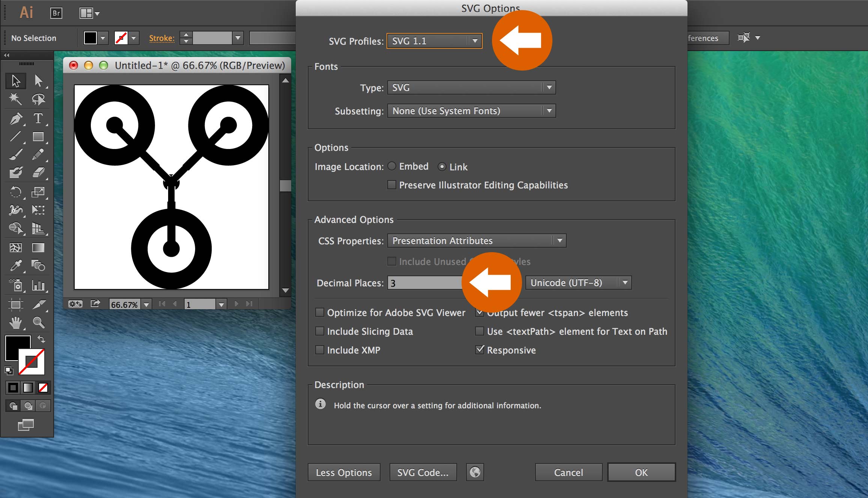Viewport: 868px width, 498px height.
Task: Select the Embed image location radio
Action: 392,166
